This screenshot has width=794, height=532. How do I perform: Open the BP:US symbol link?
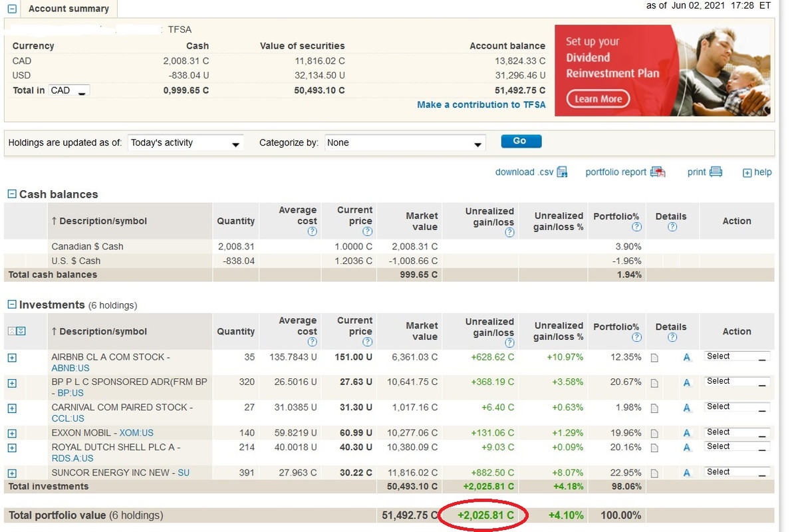(70, 393)
